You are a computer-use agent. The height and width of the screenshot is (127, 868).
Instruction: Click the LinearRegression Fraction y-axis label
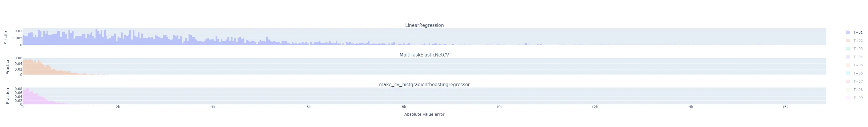point(6,36)
